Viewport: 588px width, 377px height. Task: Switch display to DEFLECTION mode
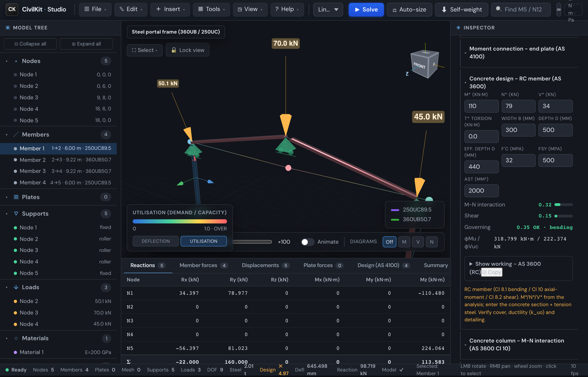155,241
